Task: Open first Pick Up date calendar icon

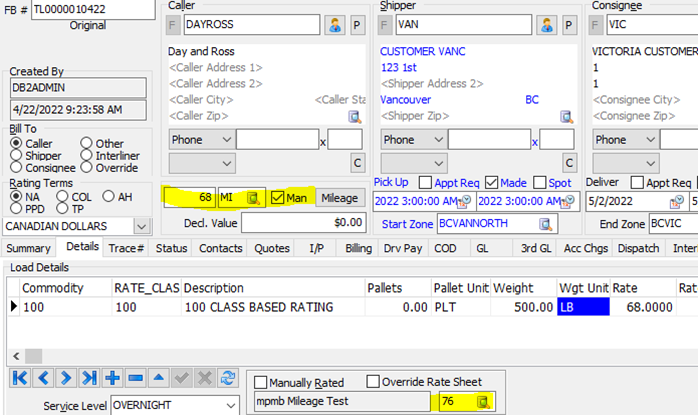Action: [x=464, y=202]
